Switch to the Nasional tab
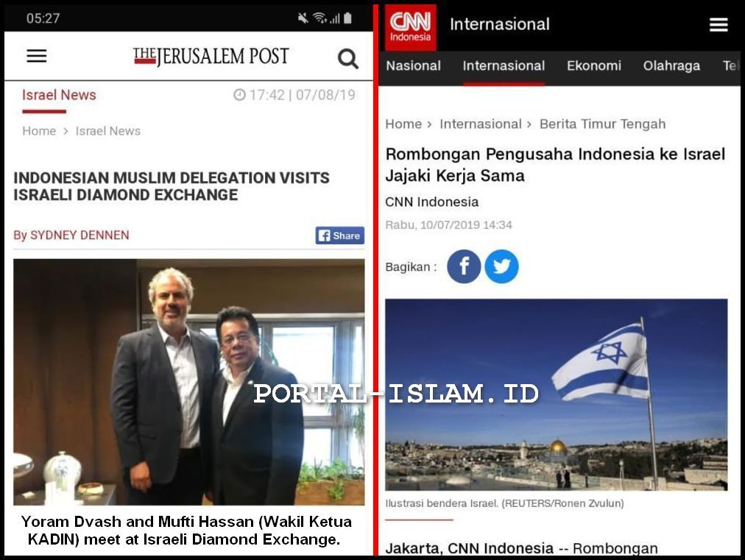The image size is (745, 560). point(414,65)
